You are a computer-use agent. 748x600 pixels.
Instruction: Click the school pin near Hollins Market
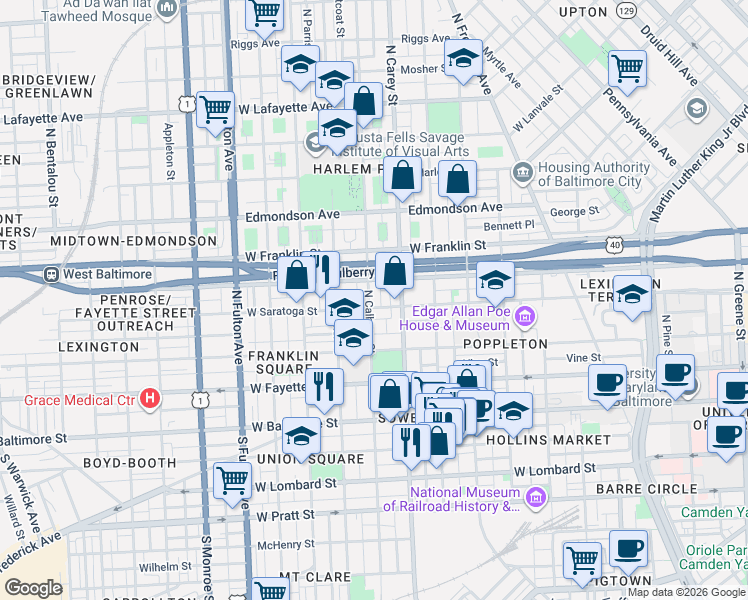[513, 414]
